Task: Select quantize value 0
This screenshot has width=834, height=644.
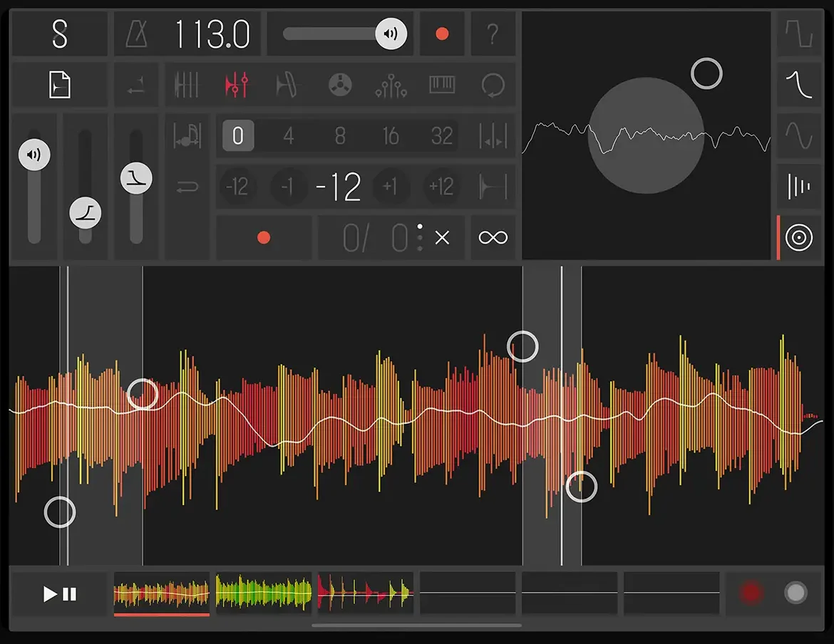Action: click(238, 136)
